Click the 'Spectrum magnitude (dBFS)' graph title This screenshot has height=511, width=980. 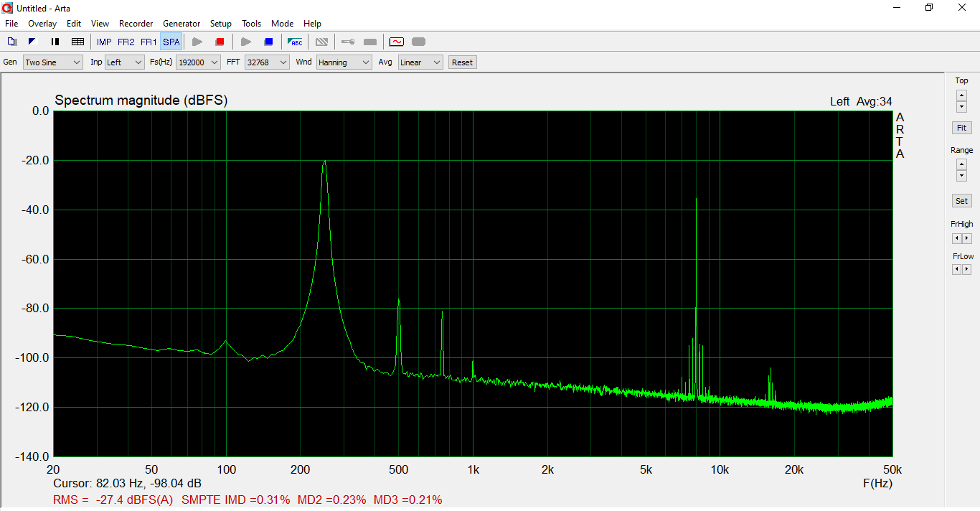pos(141,100)
